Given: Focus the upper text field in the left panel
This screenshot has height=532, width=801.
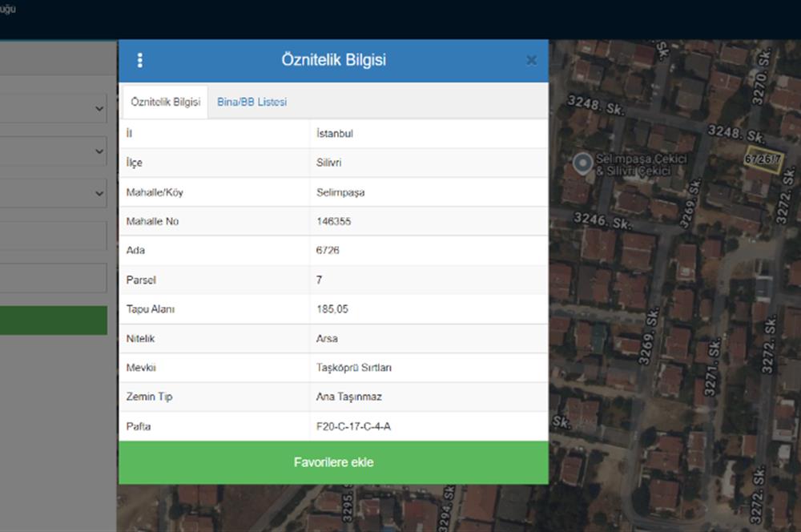Looking at the screenshot, I should click(x=53, y=236).
